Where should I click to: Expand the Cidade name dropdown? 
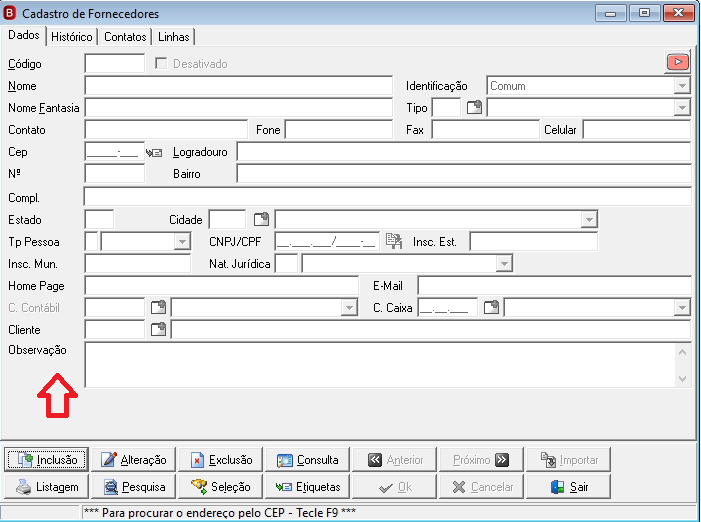click(589, 219)
